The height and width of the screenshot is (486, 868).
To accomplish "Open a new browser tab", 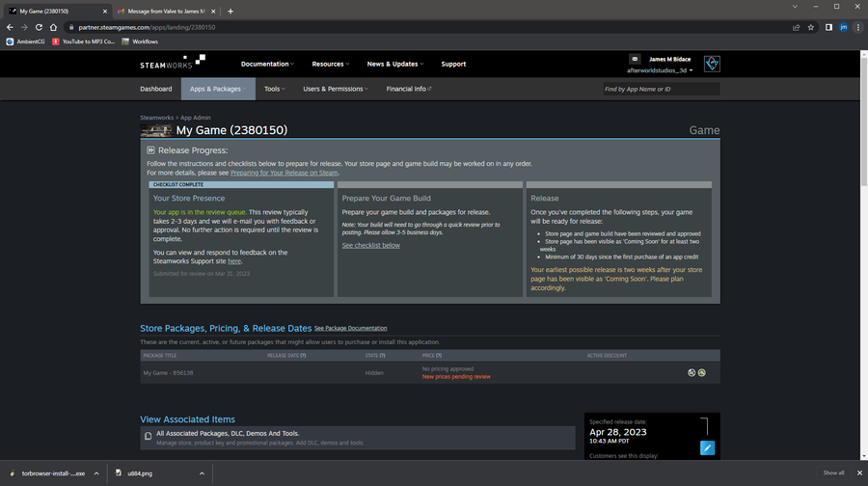I will click(231, 11).
